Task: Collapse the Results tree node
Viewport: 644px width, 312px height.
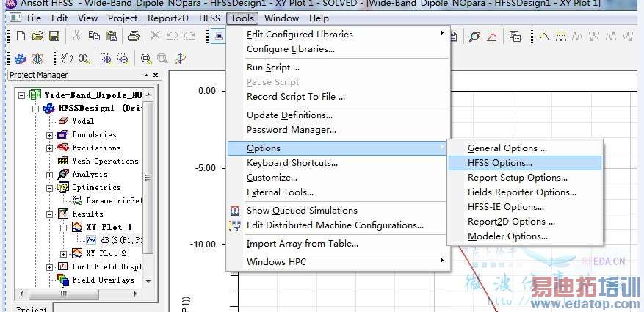Action: (x=49, y=214)
